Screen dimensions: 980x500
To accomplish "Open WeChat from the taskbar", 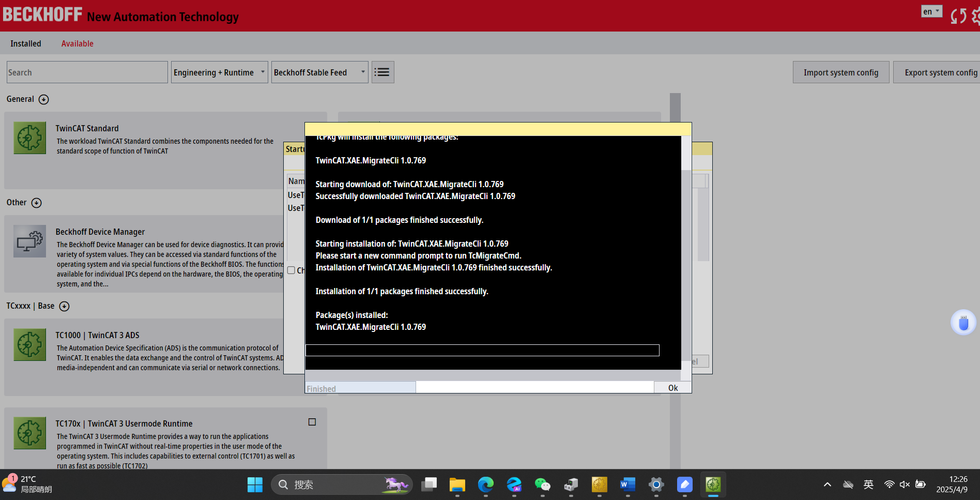I will click(x=543, y=484).
